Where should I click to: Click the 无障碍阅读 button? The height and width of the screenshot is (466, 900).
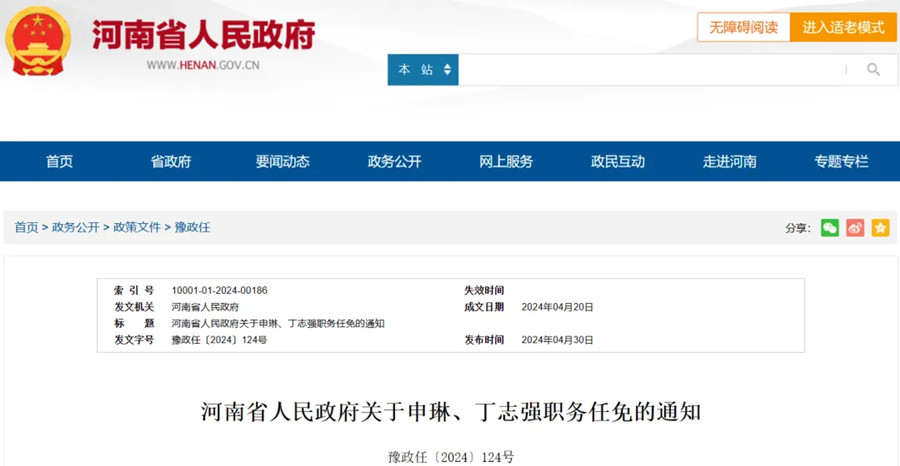pos(743,28)
